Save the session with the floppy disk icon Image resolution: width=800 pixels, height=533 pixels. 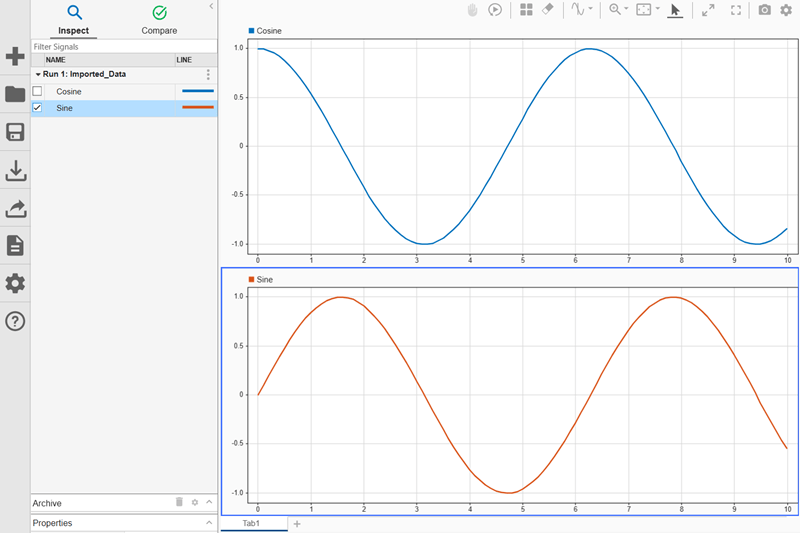coord(15,132)
